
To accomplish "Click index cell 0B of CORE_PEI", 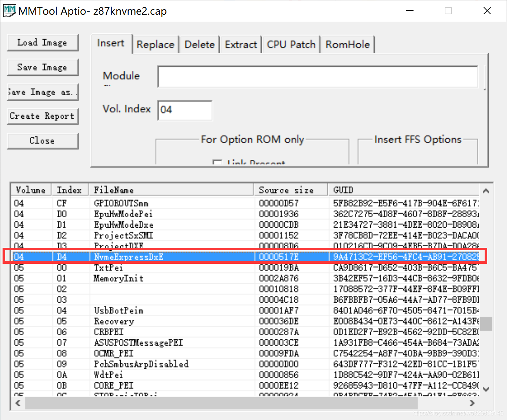I will click(x=62, y=386).
